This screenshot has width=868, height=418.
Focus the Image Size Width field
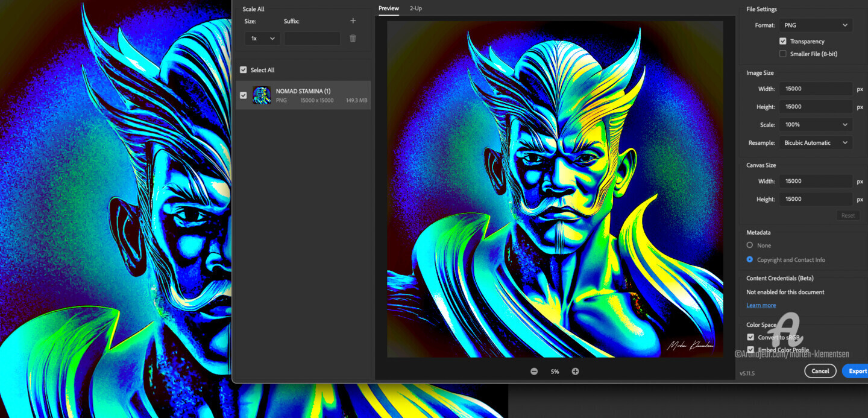click(816, 89)
